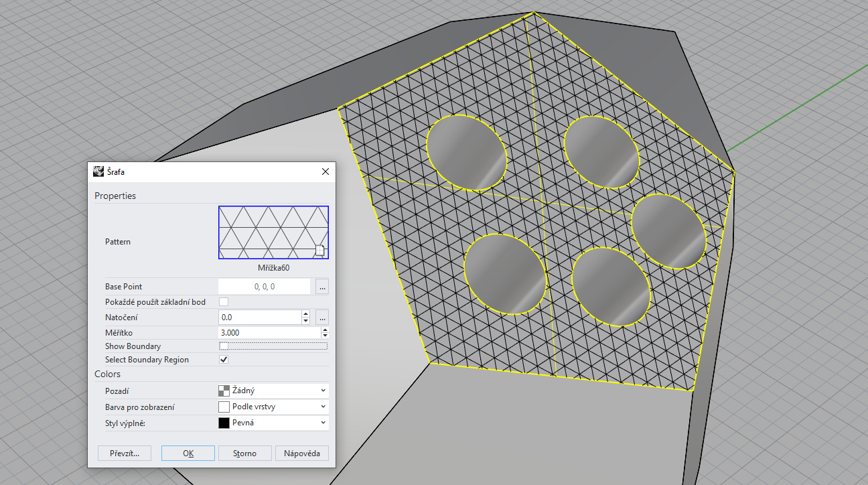Viewport: 868px width, 485px height.
Task: Click the Natočení ellipsis button
Action: point(322,318)
